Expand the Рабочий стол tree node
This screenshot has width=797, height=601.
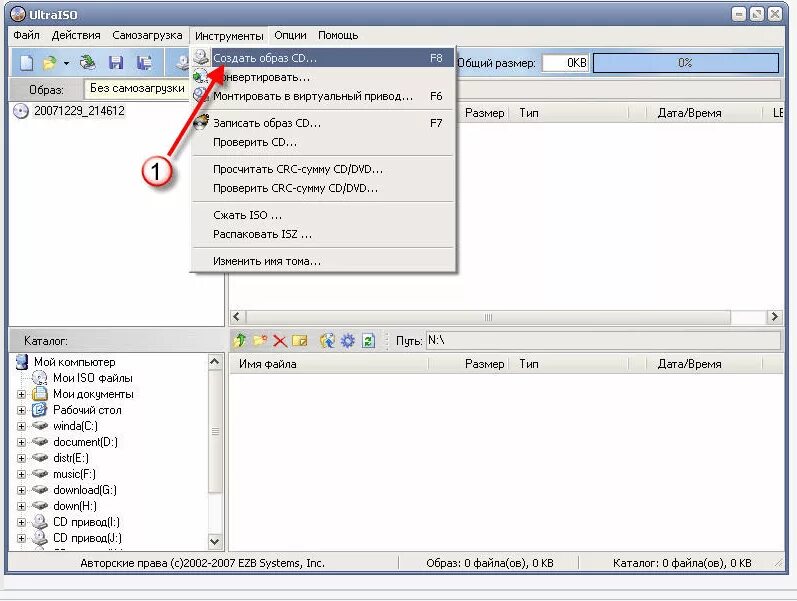tap(21, 410)
